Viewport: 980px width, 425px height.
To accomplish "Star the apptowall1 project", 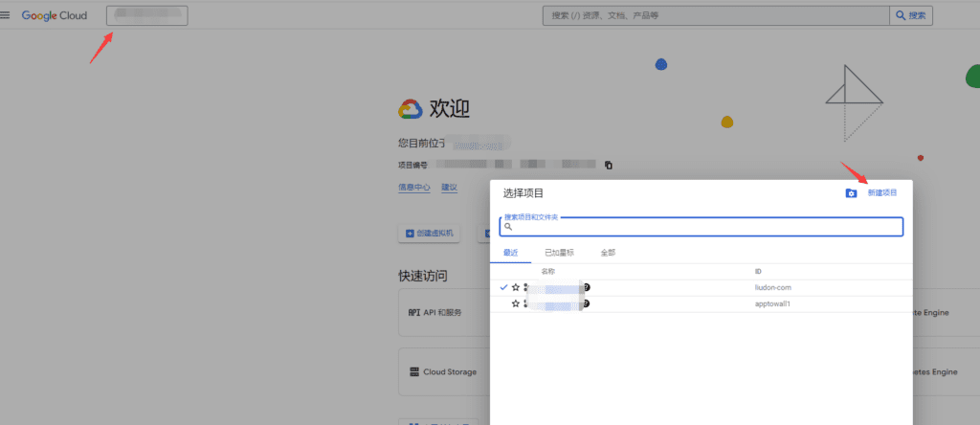I will coord(516,303).
